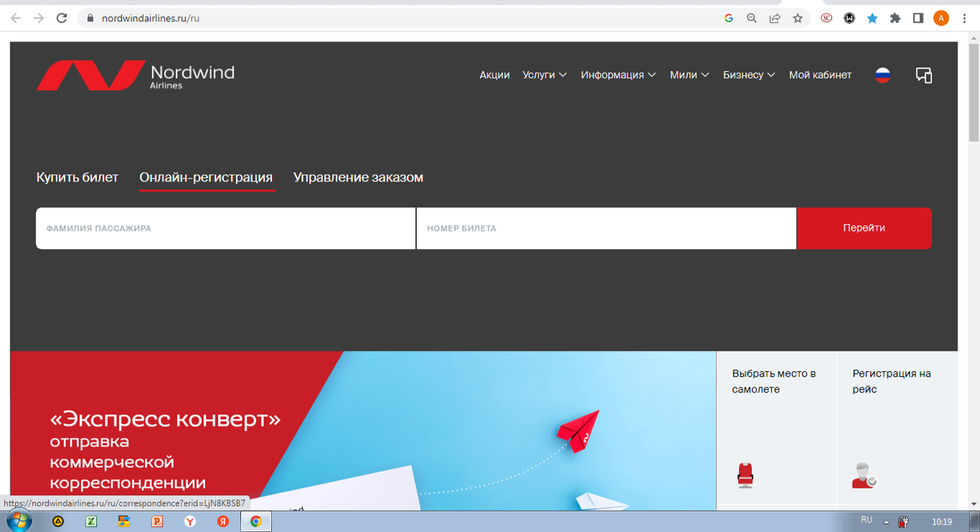This screenshot has width=980, height=532.
Task: Show hidden tray icons arrow
Action: [886, 521]
